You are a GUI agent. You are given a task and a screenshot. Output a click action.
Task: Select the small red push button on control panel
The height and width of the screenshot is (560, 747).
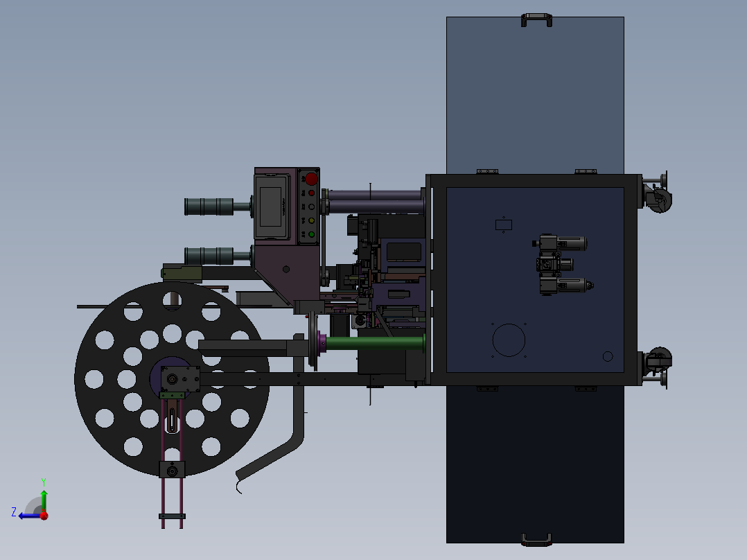312,193
